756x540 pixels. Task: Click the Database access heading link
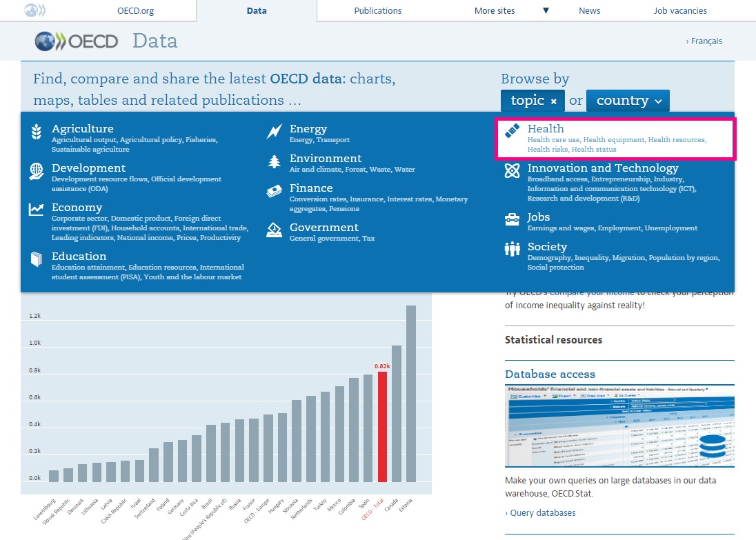[x=550, y=374]
